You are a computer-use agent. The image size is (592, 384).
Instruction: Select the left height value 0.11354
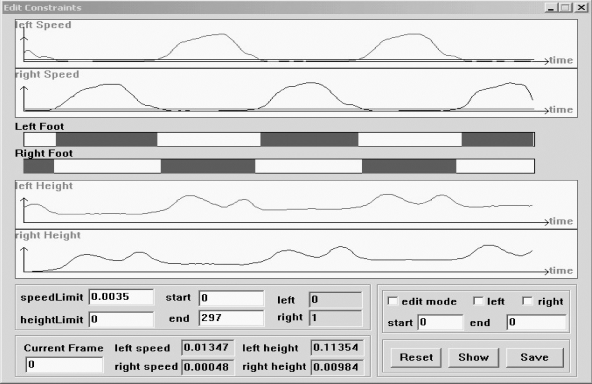(x=337, y=347)
